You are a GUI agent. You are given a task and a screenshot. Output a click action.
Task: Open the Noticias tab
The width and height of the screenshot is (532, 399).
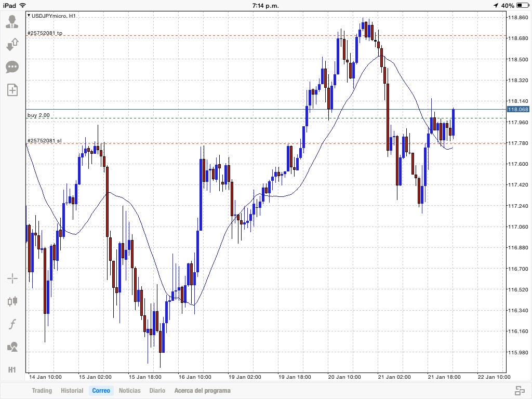click(x=129, y=391)
